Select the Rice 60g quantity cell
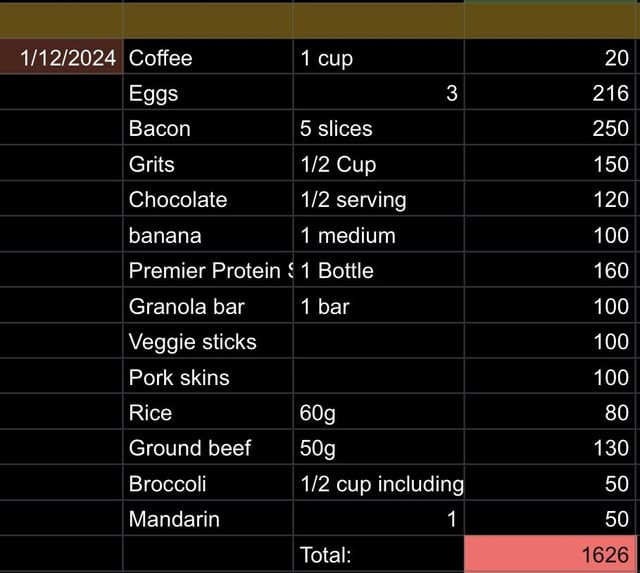Screen dimensions: 640x573 (x=378, y=412)
